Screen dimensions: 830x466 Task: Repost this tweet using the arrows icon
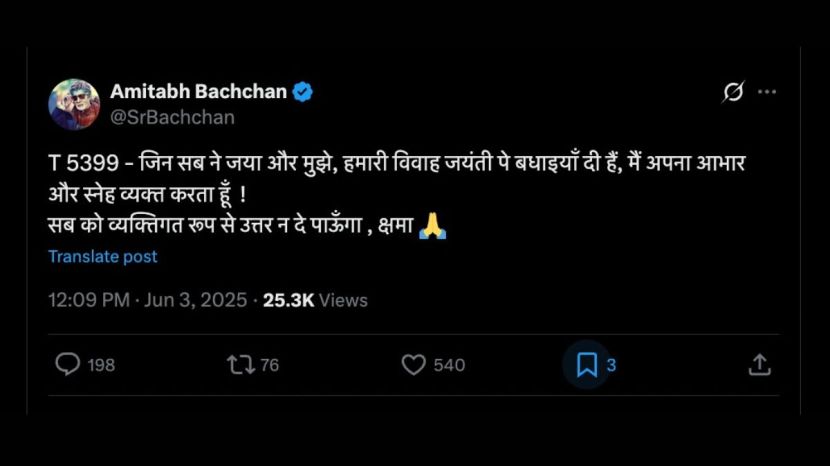pyautogui.click(x=241, y=365)
